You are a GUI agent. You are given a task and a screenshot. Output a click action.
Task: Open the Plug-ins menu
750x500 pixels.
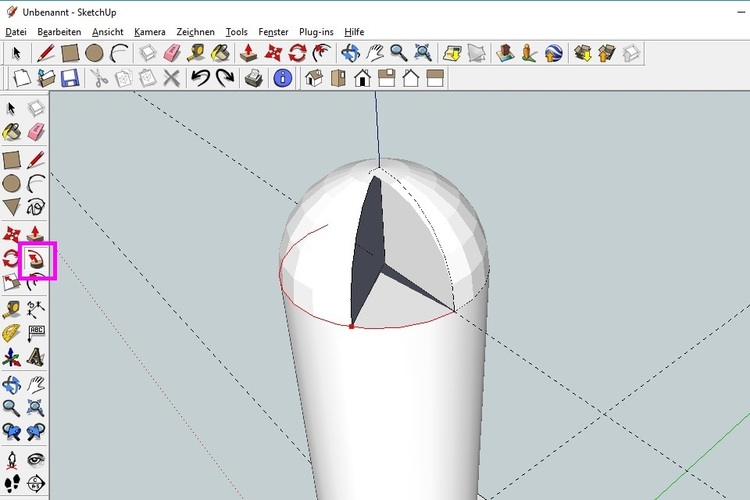(x=316, y=32)
